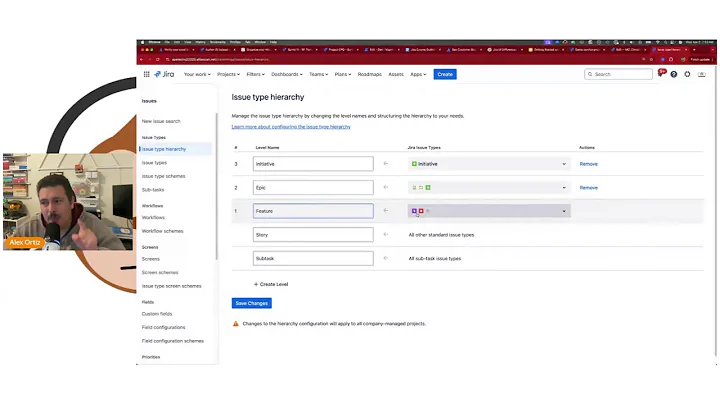Open Custom fields in sidebar
This screenshot has height=404, width=720.
click(157, 314)
